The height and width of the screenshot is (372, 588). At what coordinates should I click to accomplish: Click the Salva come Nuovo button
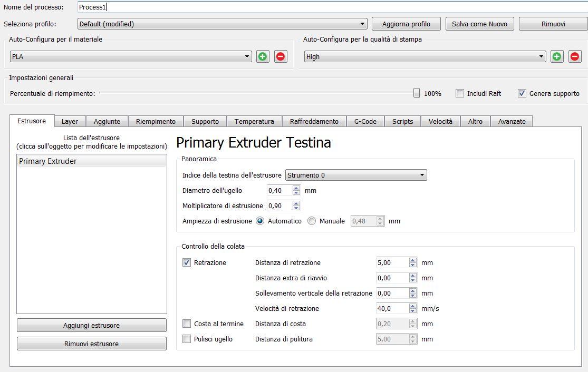click(x=479, y=24)
